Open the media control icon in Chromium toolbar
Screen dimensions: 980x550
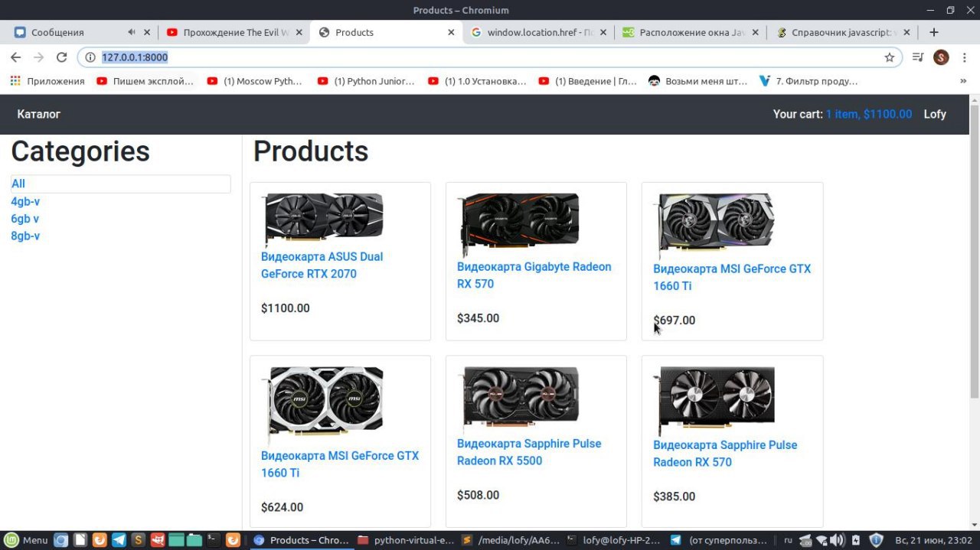[x=918, y=57]
